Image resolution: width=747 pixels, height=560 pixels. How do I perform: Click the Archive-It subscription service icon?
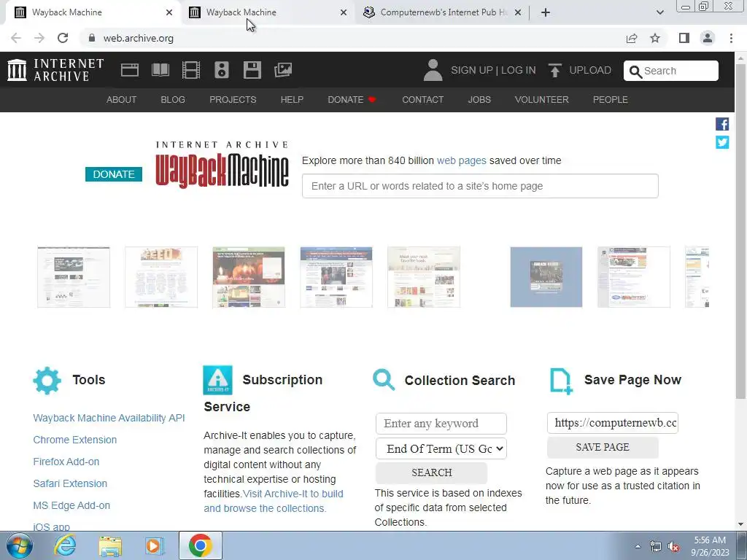click(217, 380)
